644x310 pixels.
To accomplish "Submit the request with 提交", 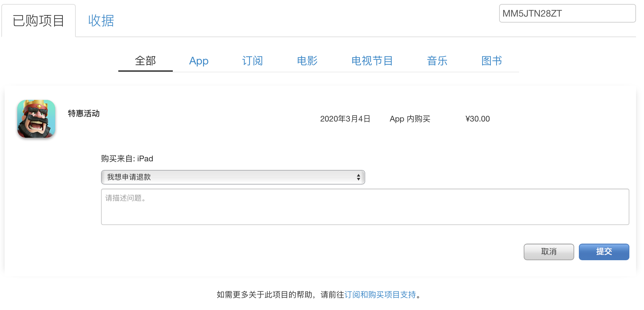I will pos(604,252).
